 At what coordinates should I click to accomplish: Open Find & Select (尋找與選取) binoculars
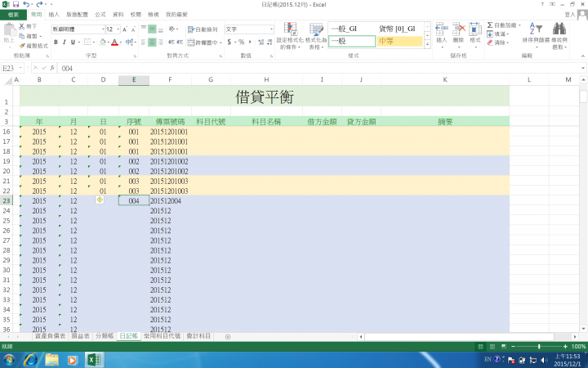[559, 36]
